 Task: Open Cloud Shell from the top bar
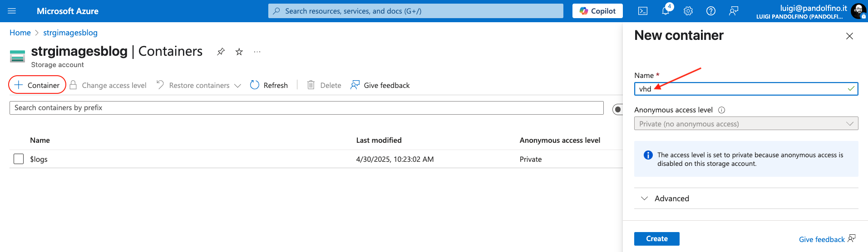click(x=643, y=11)
